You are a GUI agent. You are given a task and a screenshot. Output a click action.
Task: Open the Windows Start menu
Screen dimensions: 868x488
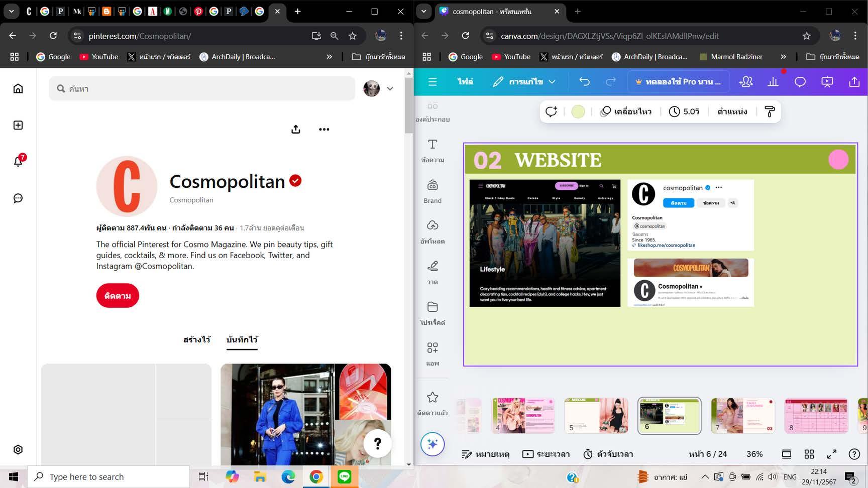(x=14, y=477)
